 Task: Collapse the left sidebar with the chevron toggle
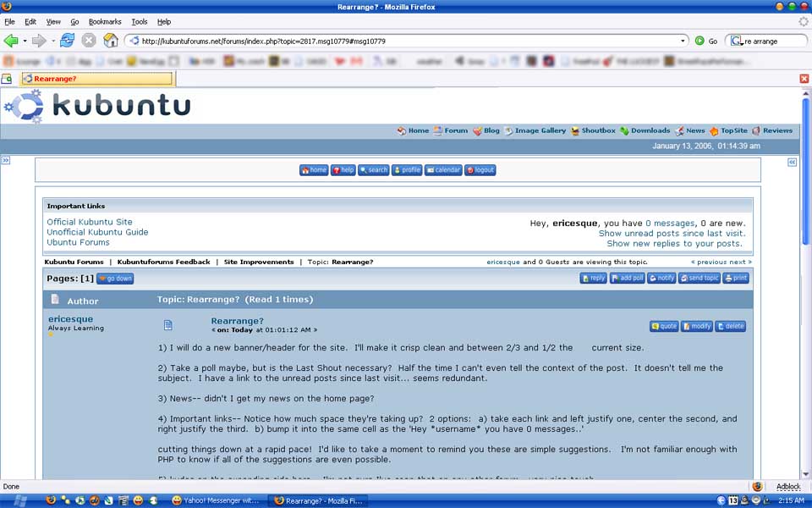point(5,160)
